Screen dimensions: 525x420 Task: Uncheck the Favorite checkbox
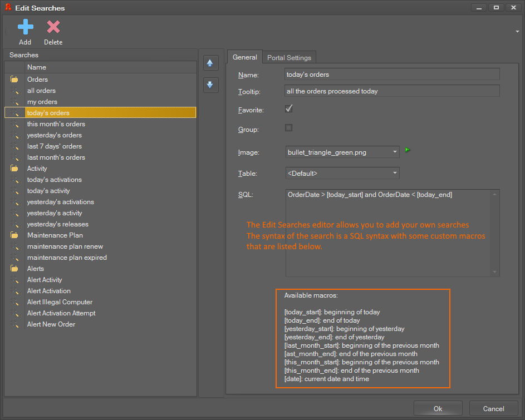tap(288, 109)
